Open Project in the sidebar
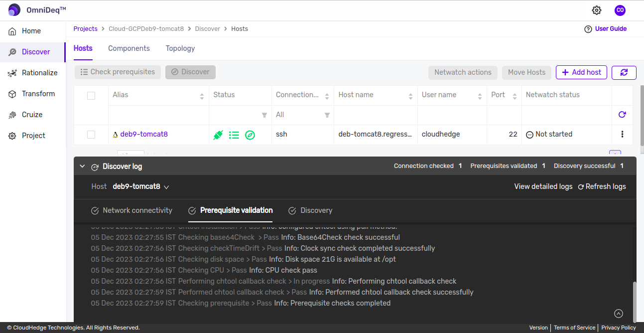The height and width of the screenshot is (333, 644). [x=33, y=136]
